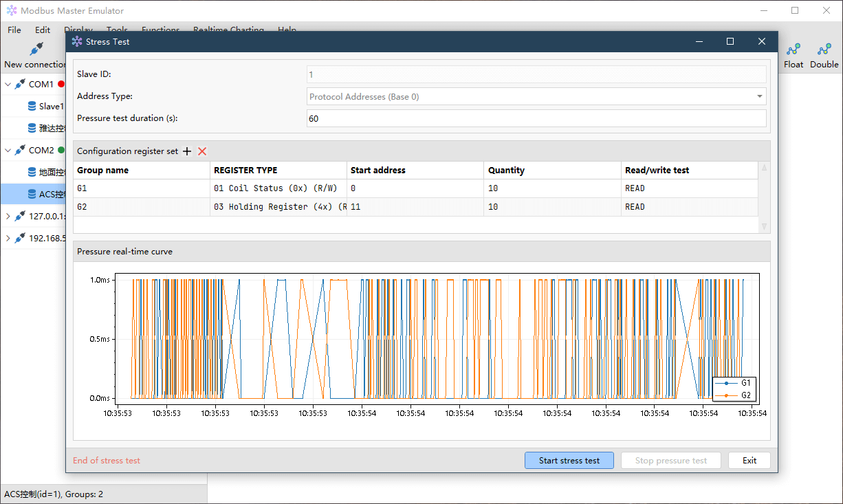Click the G1 legend color marker

click(726, 383)
